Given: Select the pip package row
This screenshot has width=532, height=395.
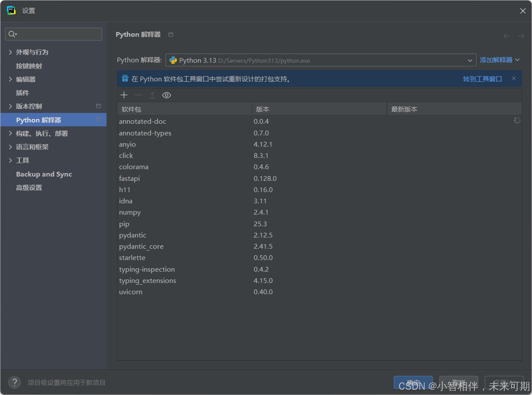Looking at the screenshot, I should 319,224.
